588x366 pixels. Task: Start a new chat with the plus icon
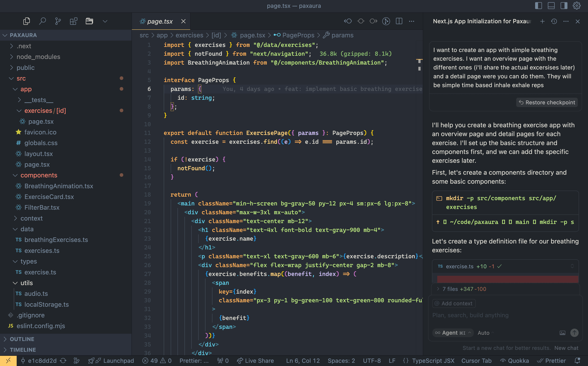tap(542, 21)
